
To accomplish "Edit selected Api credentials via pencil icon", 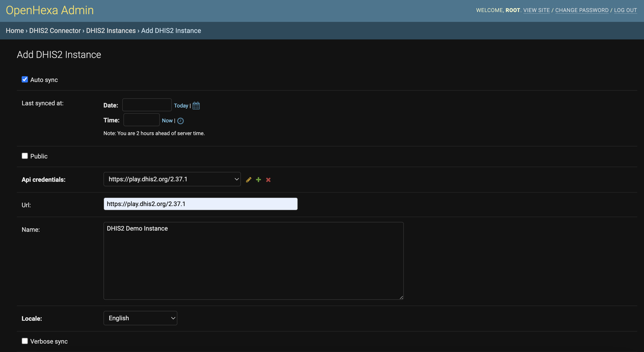I will click(x=249, y=180).
